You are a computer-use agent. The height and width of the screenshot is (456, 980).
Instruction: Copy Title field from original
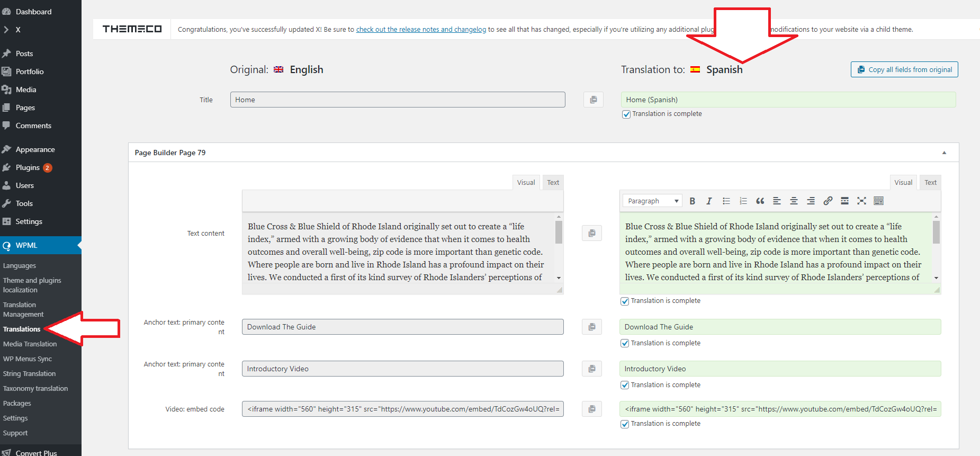[x=594, y=100]
